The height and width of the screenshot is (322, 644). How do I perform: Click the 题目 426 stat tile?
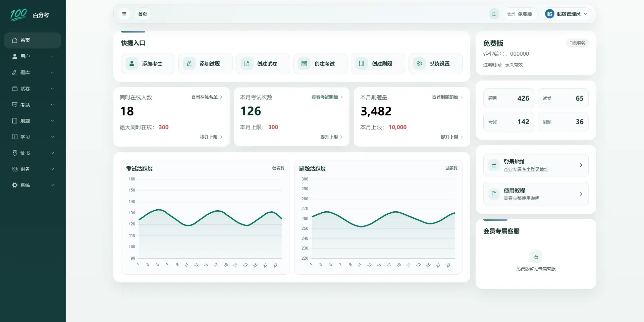point(508,98)
